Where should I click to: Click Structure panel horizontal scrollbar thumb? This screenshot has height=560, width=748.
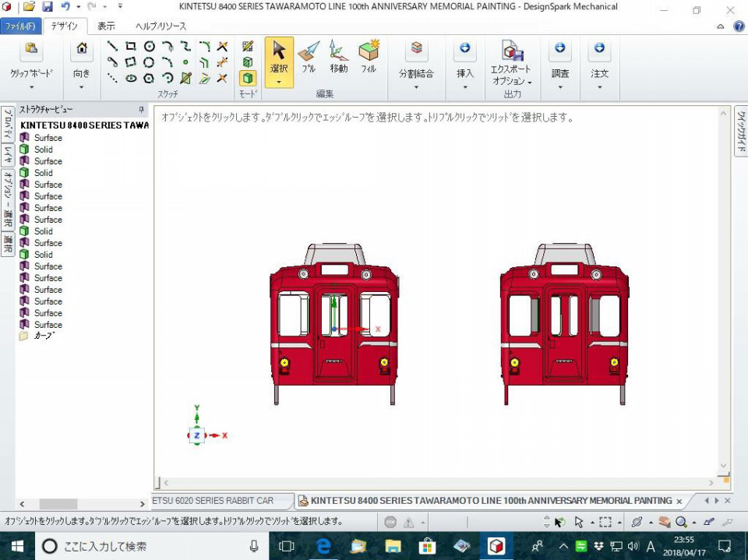[x=58, y=504]
